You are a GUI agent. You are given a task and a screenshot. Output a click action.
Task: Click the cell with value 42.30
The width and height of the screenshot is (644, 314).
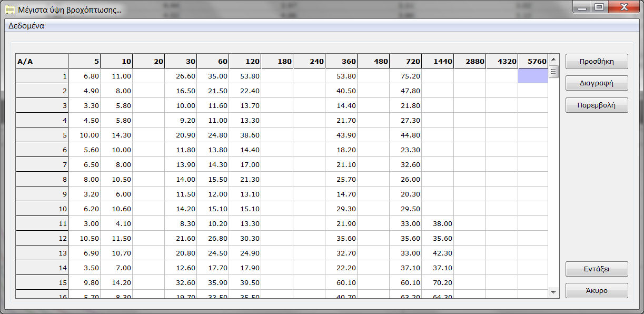point(438,253)
